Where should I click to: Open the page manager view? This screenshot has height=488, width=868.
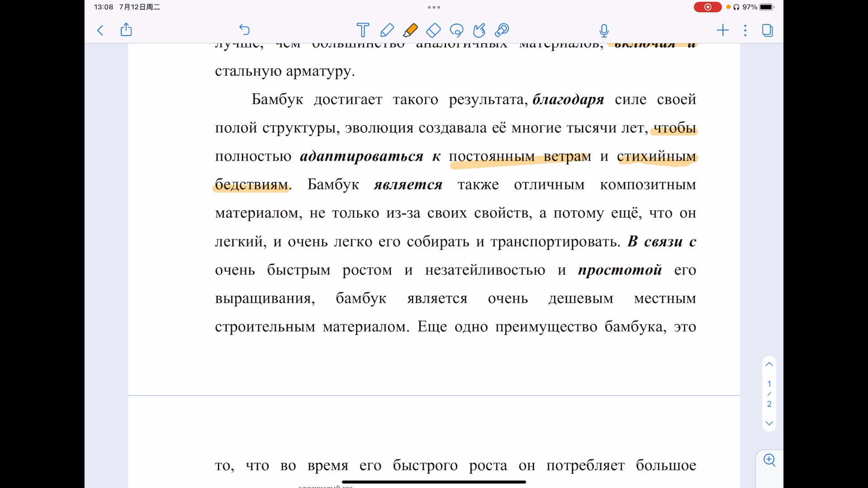click(767, 30)
